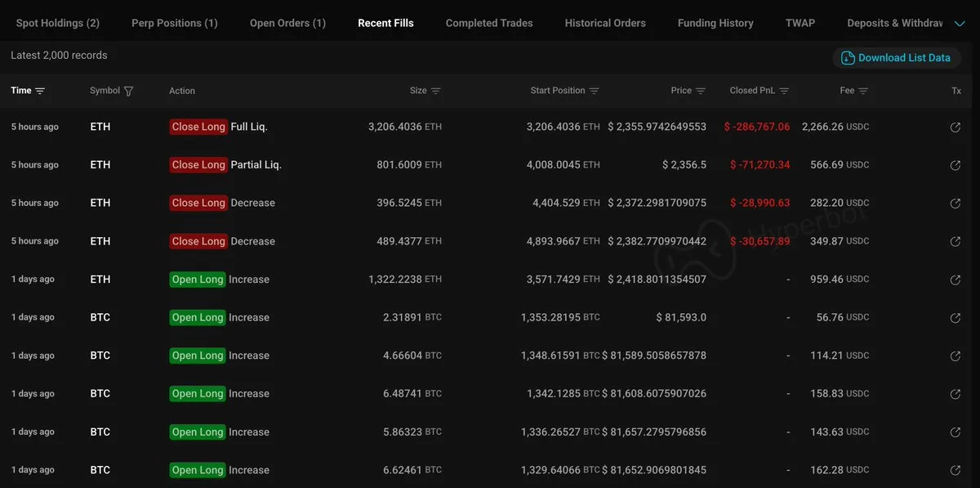This screenshot has height=488, width=980.
Task: Click the Action column header
Action: (x=182, y=91)
